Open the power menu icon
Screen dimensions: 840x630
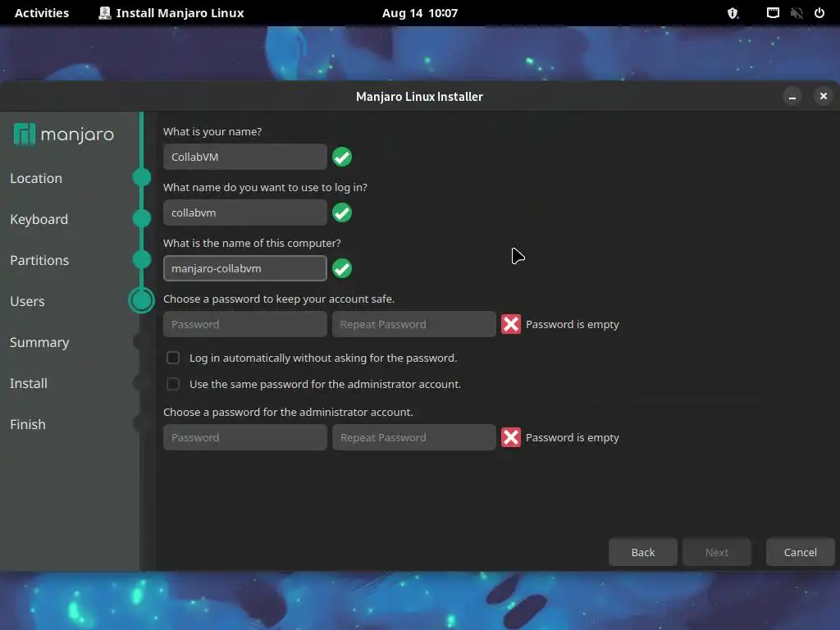(819, 13)
